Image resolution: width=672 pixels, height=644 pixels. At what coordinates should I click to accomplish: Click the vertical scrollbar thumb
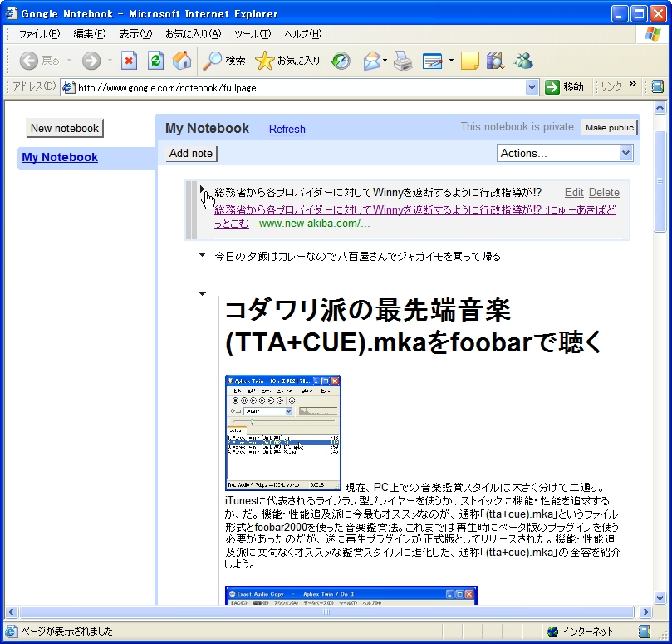point(660,181)
